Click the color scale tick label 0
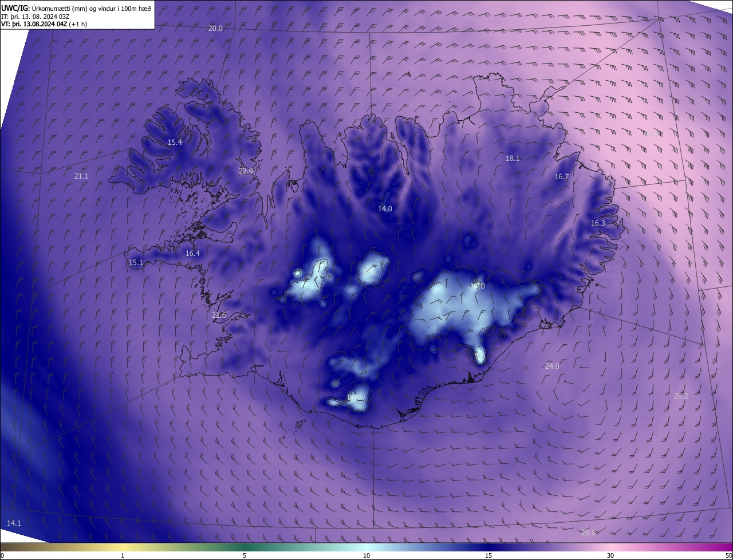This screenshot has height=560, width=733. point(2,555)
